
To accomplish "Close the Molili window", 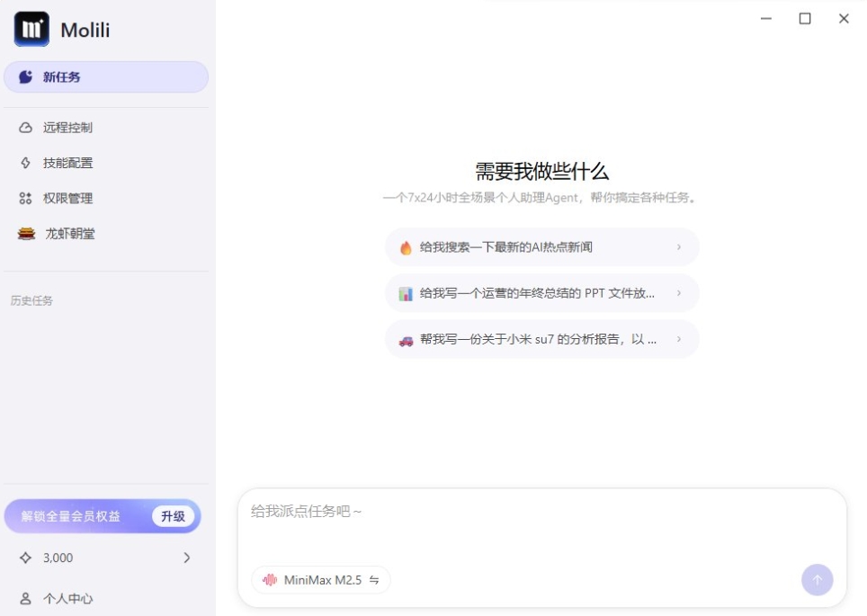I will click(x=844, y=19).
